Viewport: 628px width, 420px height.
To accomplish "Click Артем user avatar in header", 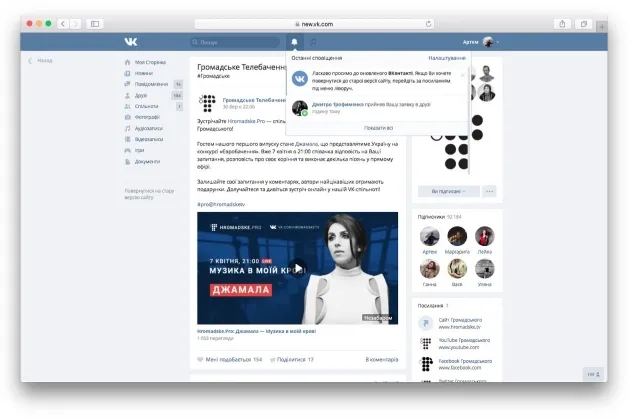I will [488, 42].
